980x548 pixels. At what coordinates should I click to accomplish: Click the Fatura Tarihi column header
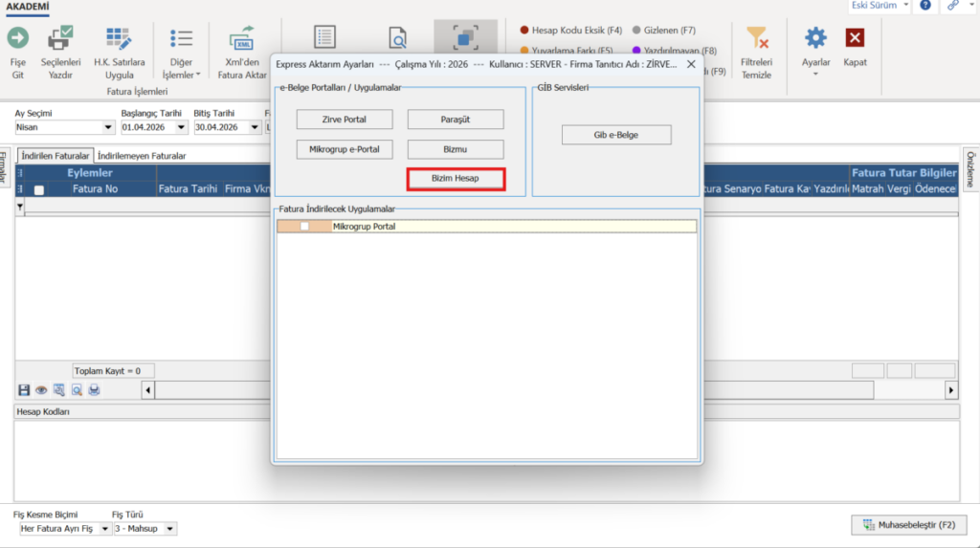(x=188, y=188)
